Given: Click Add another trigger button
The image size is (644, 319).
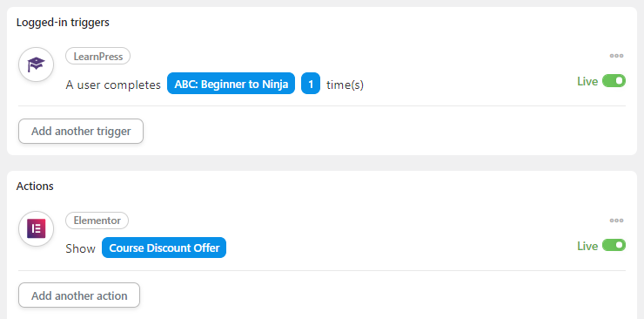Looking at the screenshot, I should point(81,131).
